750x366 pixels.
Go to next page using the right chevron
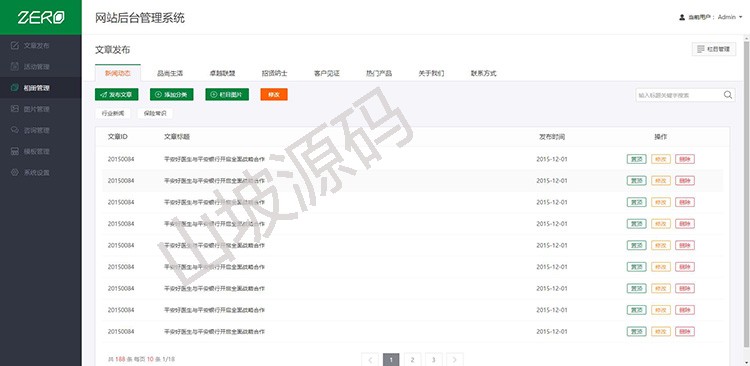click(454, 359)
